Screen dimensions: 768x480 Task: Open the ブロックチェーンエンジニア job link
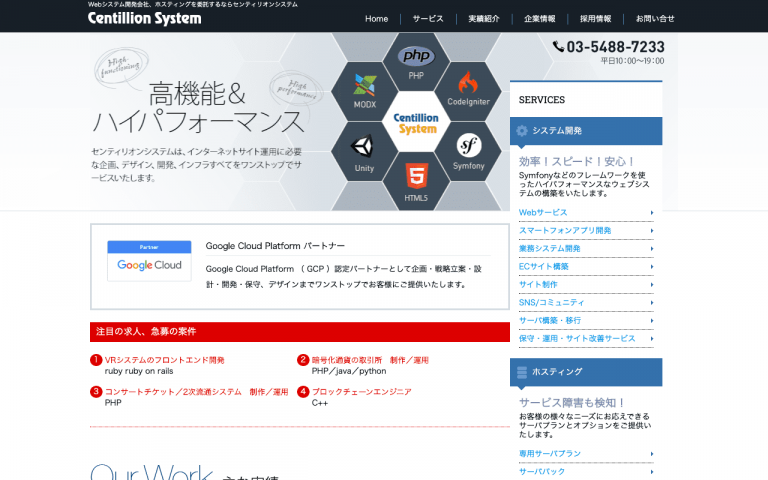click(361, 391)
